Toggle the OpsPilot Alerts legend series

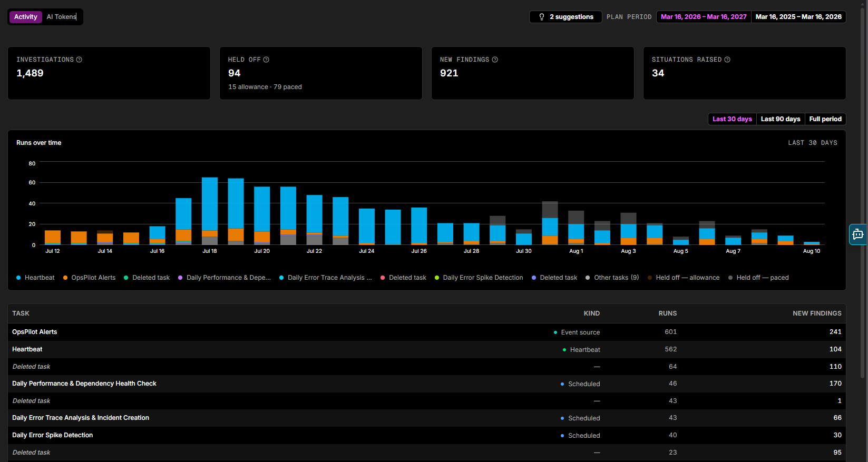pyautogui.click(x=89, y=278)
